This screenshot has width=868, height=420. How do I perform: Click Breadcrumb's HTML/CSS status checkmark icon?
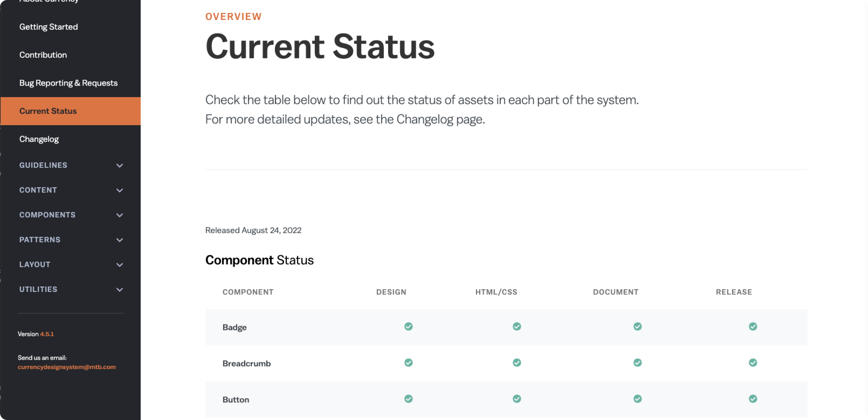(x=517, y=363)
